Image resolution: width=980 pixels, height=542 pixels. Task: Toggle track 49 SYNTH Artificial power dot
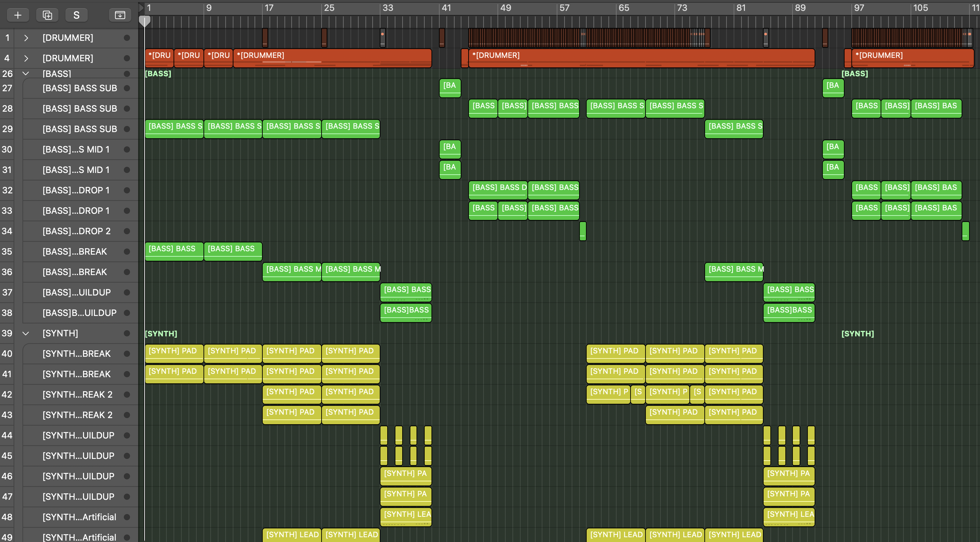pos(127,537)
